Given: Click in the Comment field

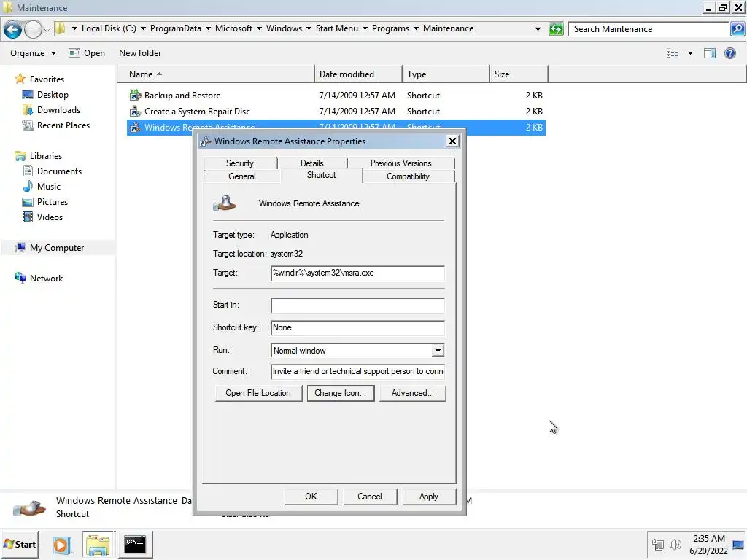Looking at the screenshot, I should [x=357, y=371].
